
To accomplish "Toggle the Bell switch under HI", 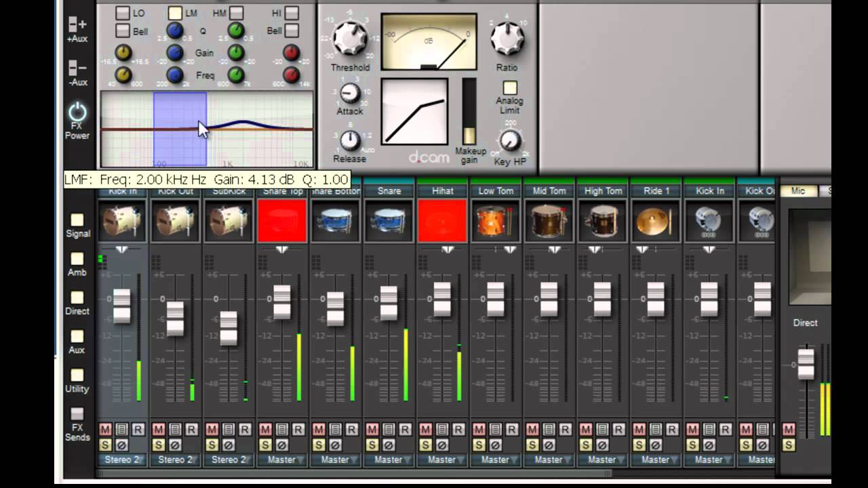I will click(292, 30).
